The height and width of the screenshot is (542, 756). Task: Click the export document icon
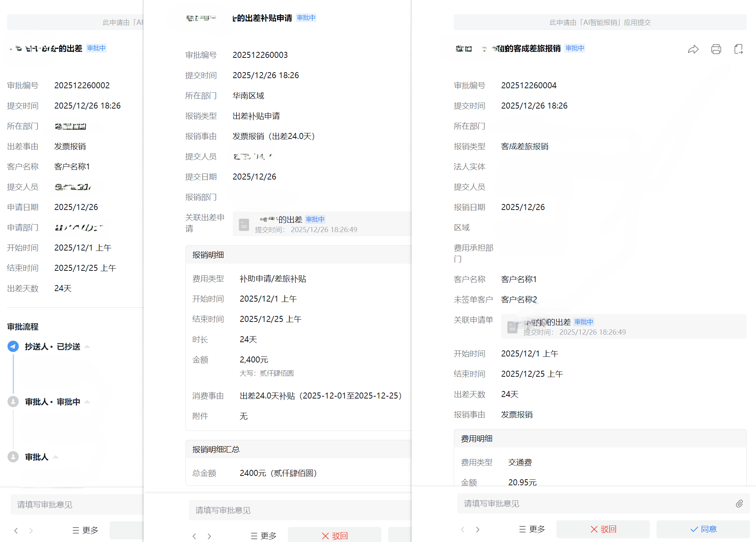738,49
